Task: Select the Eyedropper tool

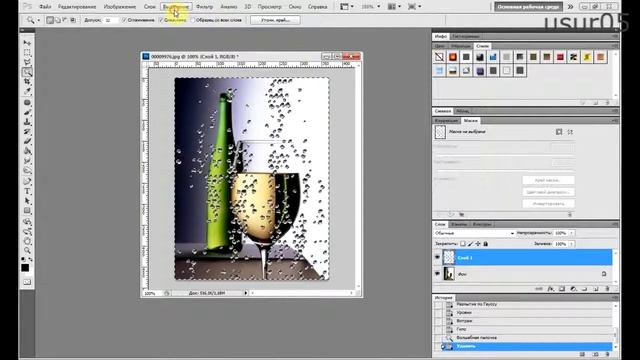Action: (x=27, y=92)
